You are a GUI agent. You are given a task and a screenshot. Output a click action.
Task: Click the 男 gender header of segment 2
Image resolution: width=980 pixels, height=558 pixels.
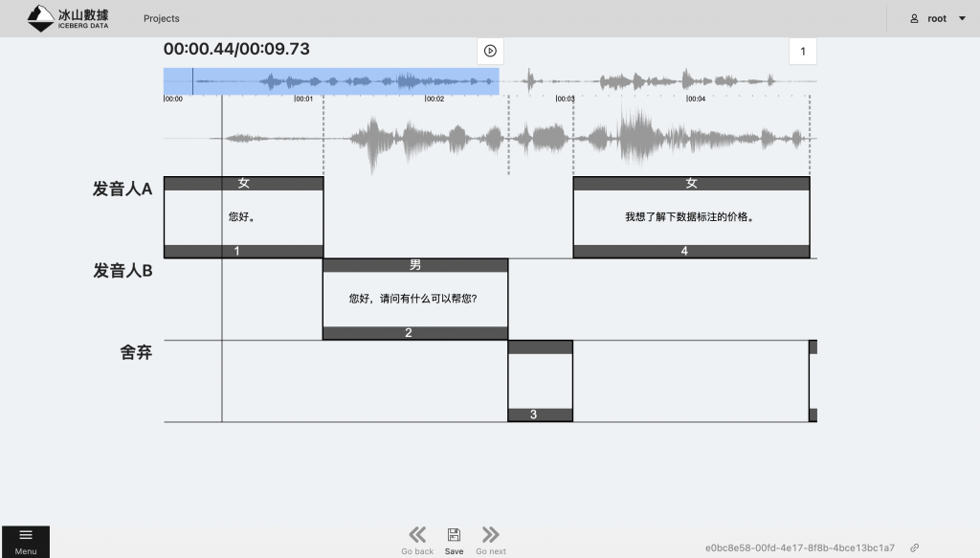414,265
